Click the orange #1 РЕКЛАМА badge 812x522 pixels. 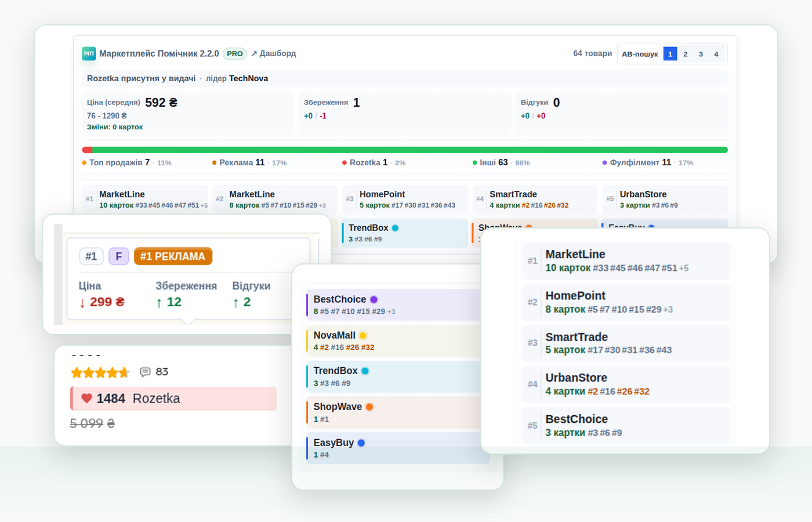173,256
